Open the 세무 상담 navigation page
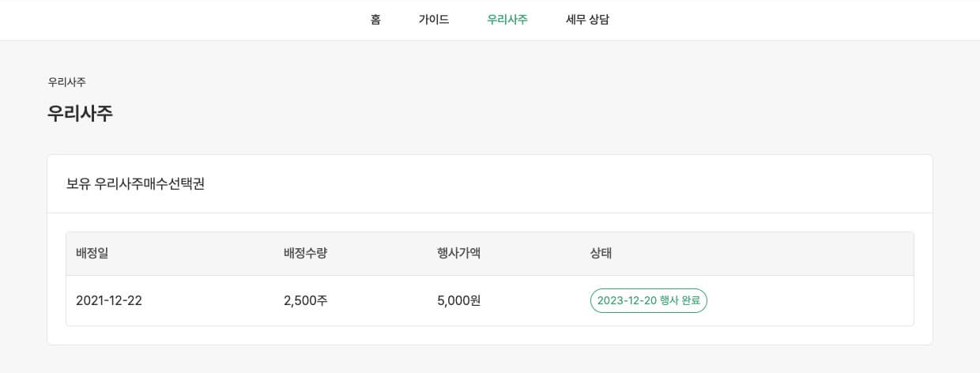 tap(588, 20)
